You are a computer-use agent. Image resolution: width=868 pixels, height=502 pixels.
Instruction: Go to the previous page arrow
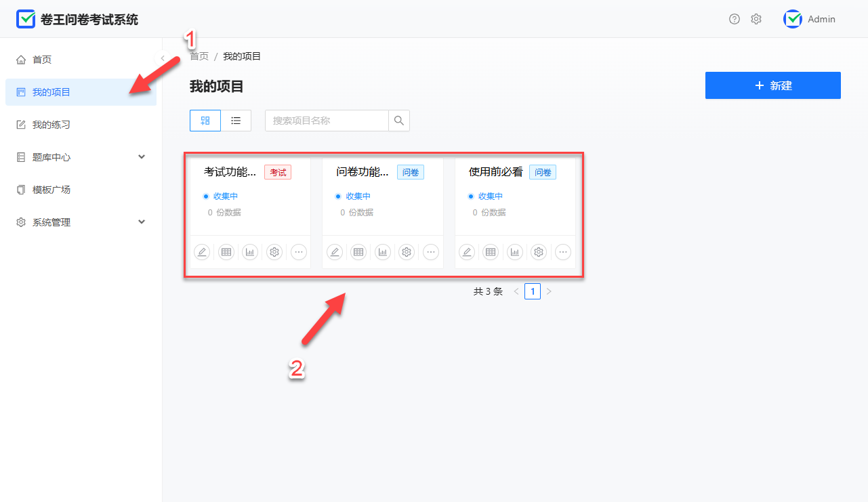coord(516,291)
